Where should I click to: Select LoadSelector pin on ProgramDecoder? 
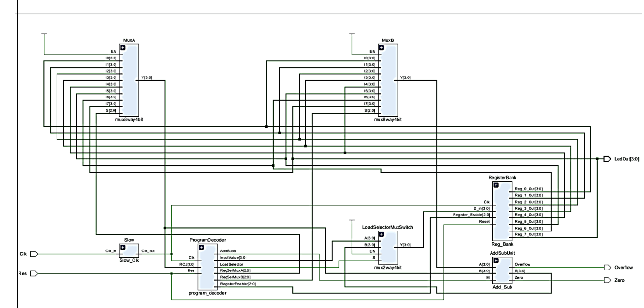(x=231, y=264)
